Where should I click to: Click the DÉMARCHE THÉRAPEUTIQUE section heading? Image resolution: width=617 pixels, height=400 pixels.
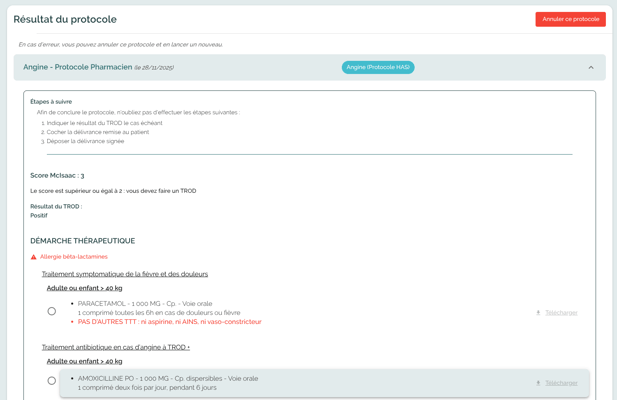point(82,241)
